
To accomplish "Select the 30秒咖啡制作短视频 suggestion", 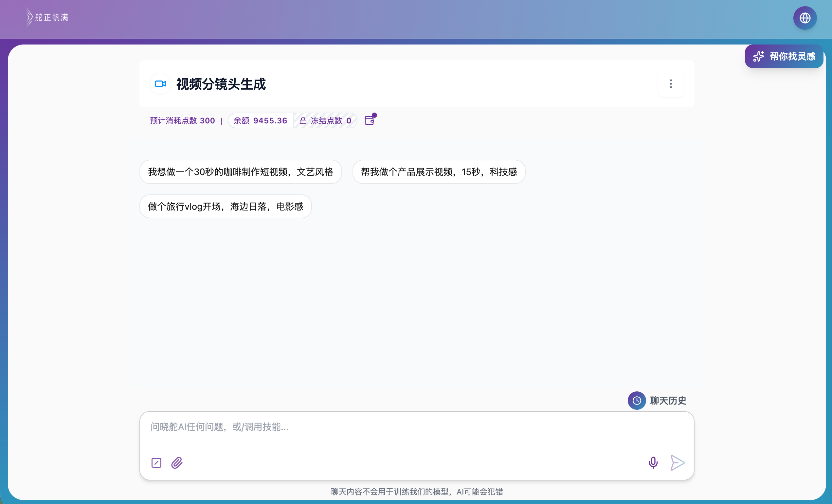I will pyautogui.click(x=241, y=172).
